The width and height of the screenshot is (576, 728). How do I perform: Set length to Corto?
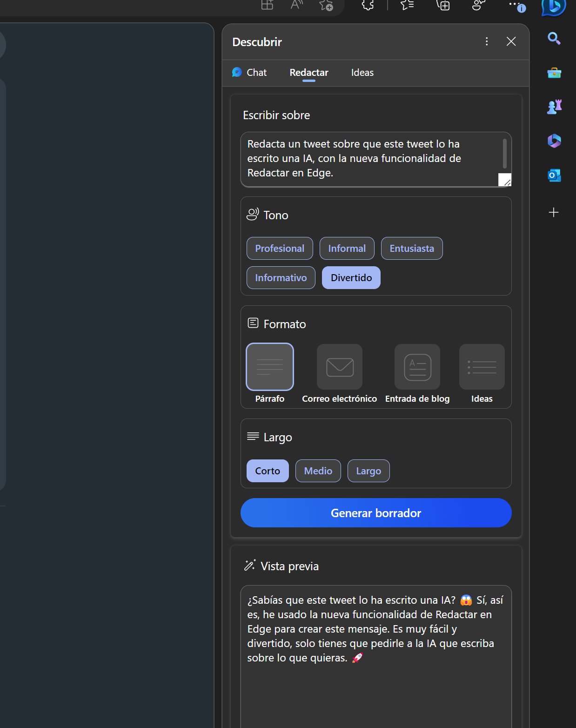point(268,471)
